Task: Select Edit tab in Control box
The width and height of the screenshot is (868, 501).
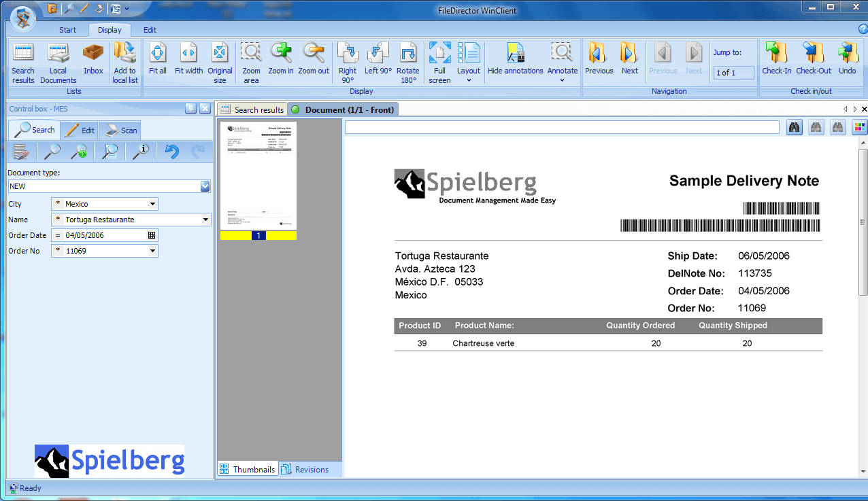Action: [80, 130]
